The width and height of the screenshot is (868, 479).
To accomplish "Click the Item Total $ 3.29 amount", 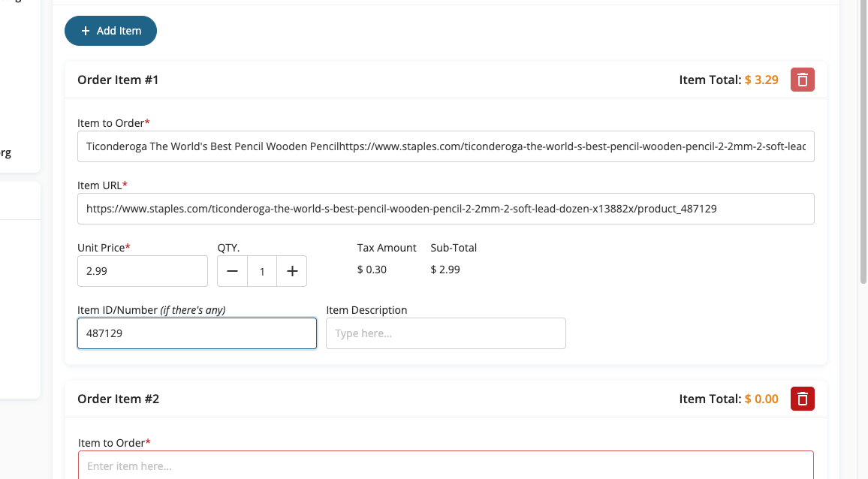I will (761, 80).
